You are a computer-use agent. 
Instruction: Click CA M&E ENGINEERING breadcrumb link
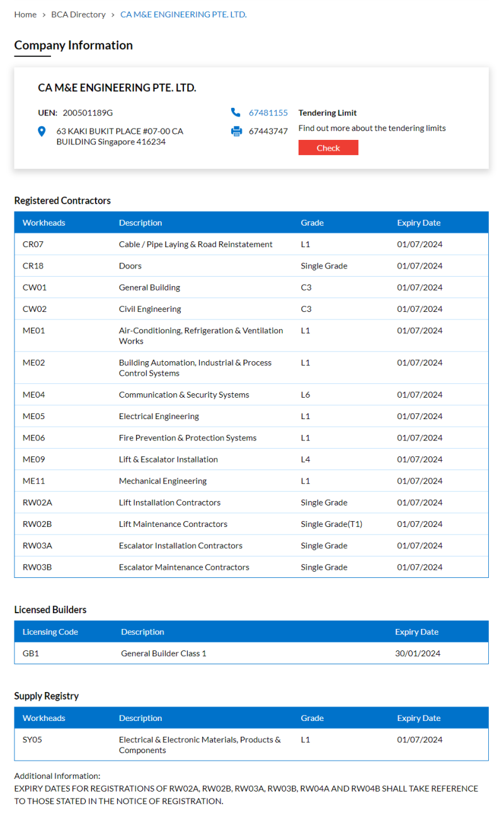pyautogui.click(x=183, y=14)
